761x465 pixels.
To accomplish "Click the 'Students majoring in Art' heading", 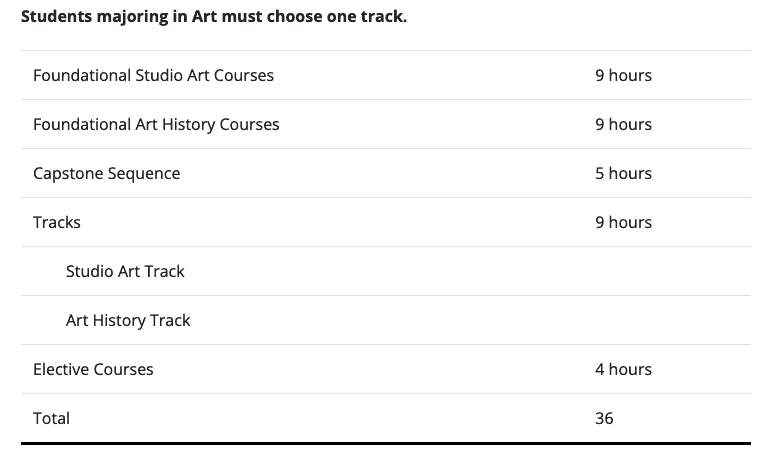I will tap(214, 17).
